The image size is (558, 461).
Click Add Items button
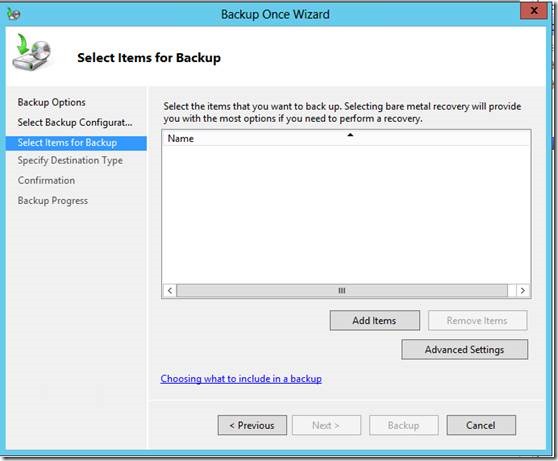pos(374,320)
